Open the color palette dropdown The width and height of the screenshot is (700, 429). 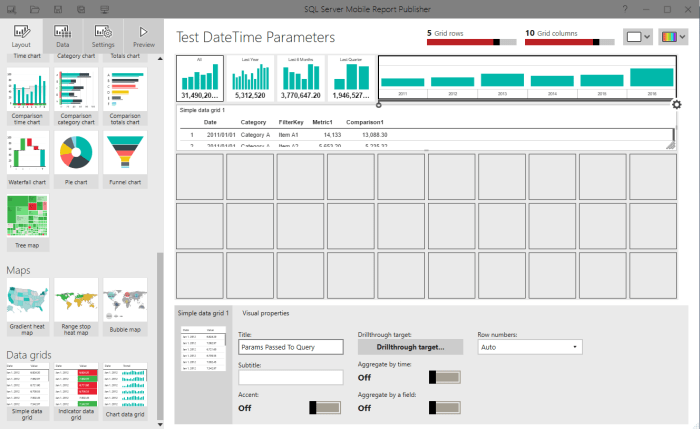673,37
